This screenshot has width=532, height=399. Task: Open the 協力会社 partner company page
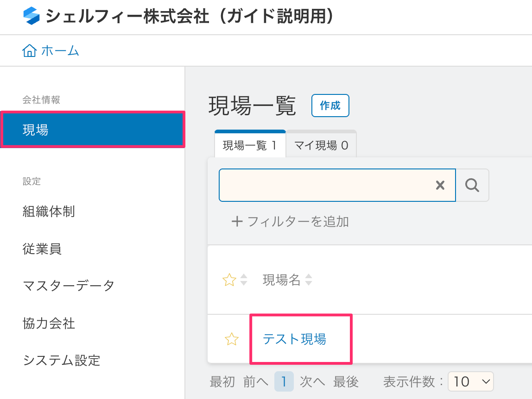(49, 324)
